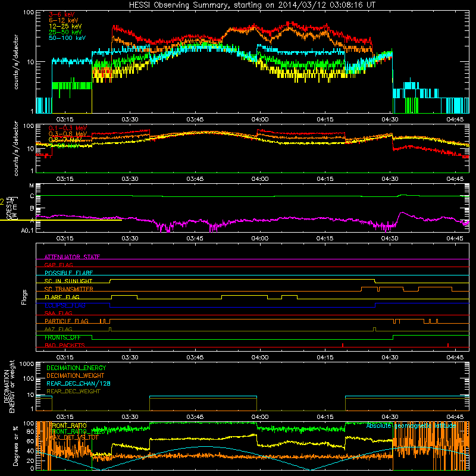
Task: Select the 3-6 keV legend label
Action: [x=61, y=14]
